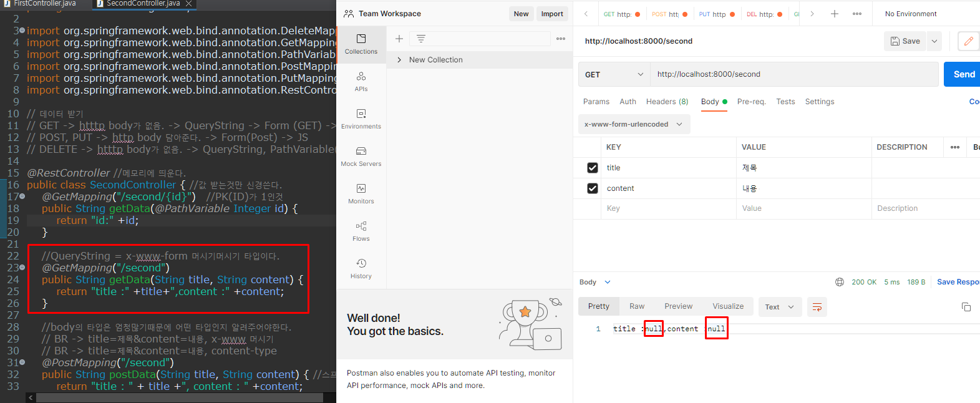Uncheck the title key row checkbox
This screenshot has height=403, width=980.
click(593, 168)
